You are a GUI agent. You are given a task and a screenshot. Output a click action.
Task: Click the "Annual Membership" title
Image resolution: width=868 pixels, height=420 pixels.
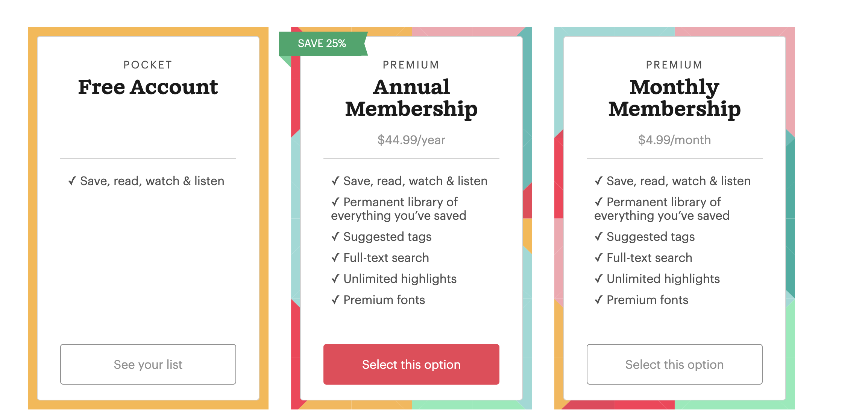[x=411, y=98]
